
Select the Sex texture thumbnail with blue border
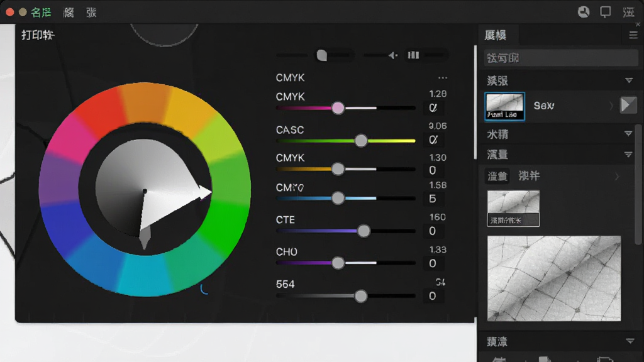click(x=505, y=106)
